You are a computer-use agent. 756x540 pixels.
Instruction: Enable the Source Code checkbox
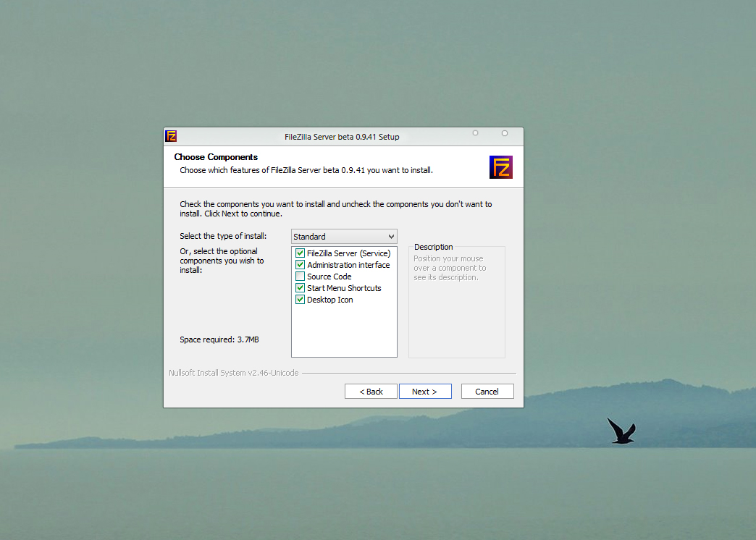tap(300, 277)
